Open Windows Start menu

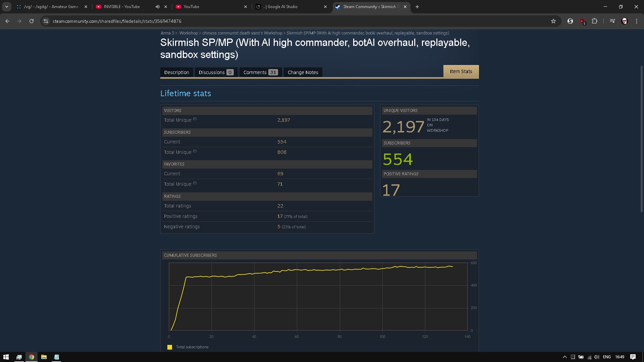(x=6, y=357)
